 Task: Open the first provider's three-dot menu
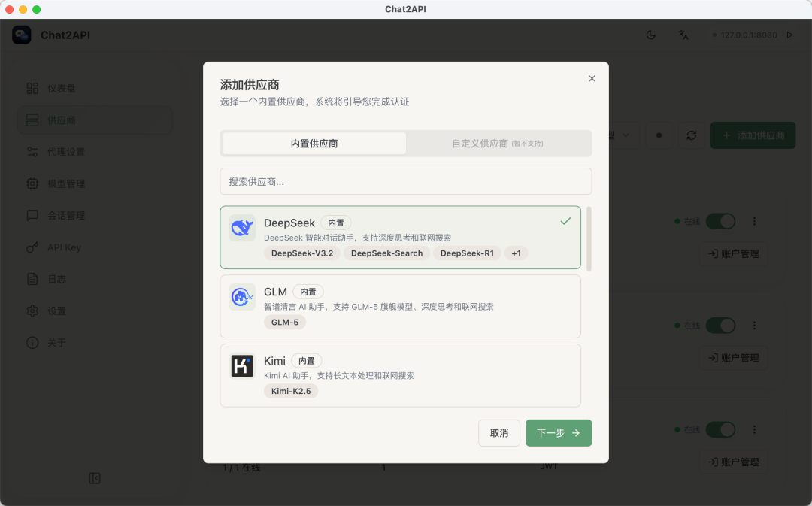point(755,221)
